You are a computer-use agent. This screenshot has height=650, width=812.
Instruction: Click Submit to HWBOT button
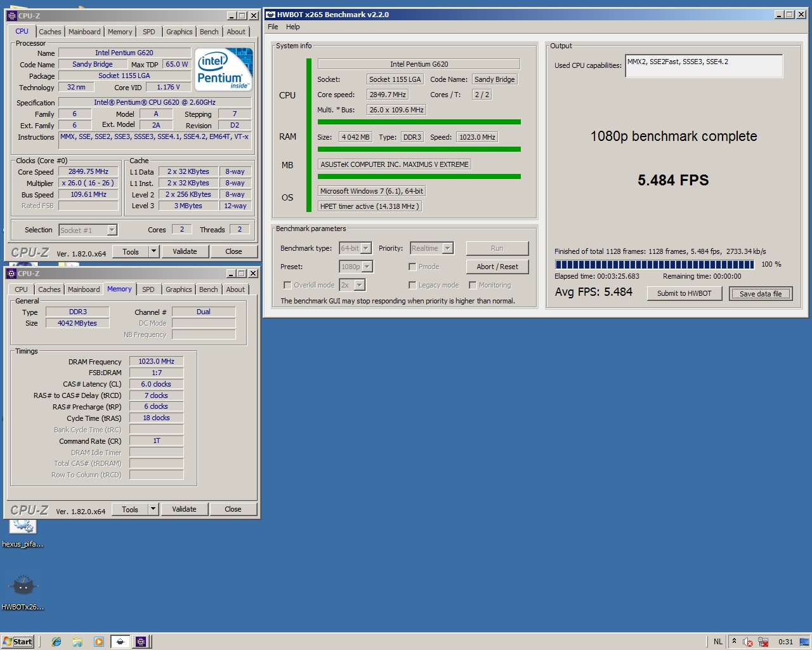pos(684,293)
